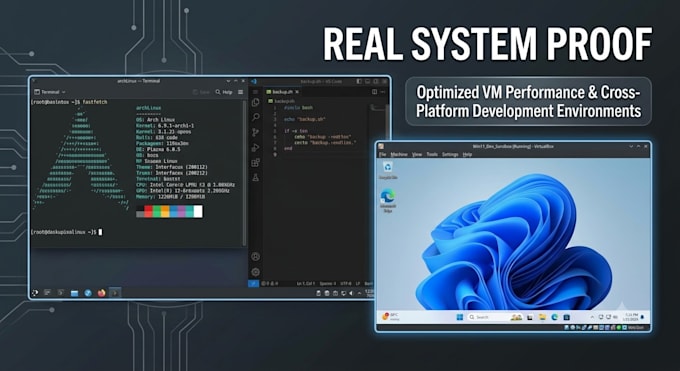This screenshot has width=680, height=371.
Task: Open the terminal window's hamburger menu
Action: [x=241, y=92]
